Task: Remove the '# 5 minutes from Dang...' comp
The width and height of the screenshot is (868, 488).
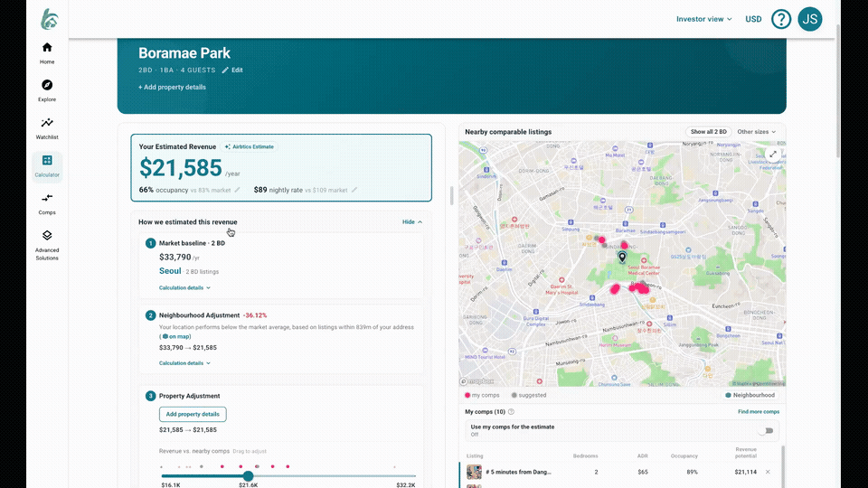Action: (768, 472)
